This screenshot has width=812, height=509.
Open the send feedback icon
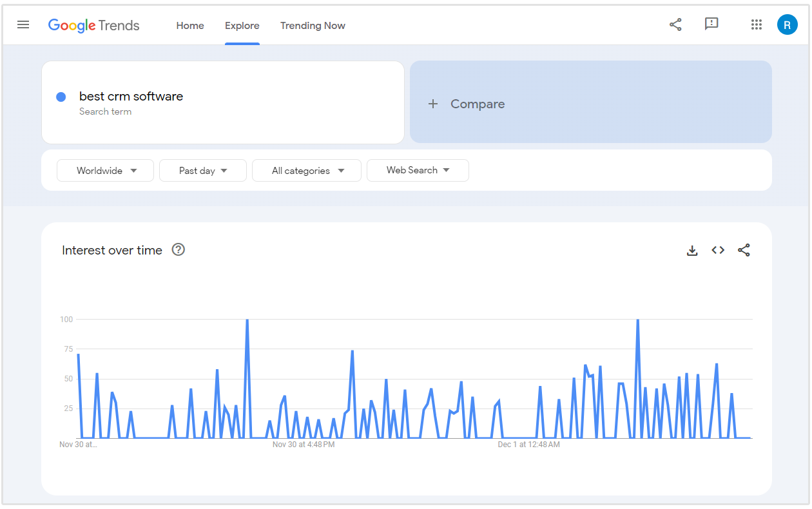click(x=711, y=24)
